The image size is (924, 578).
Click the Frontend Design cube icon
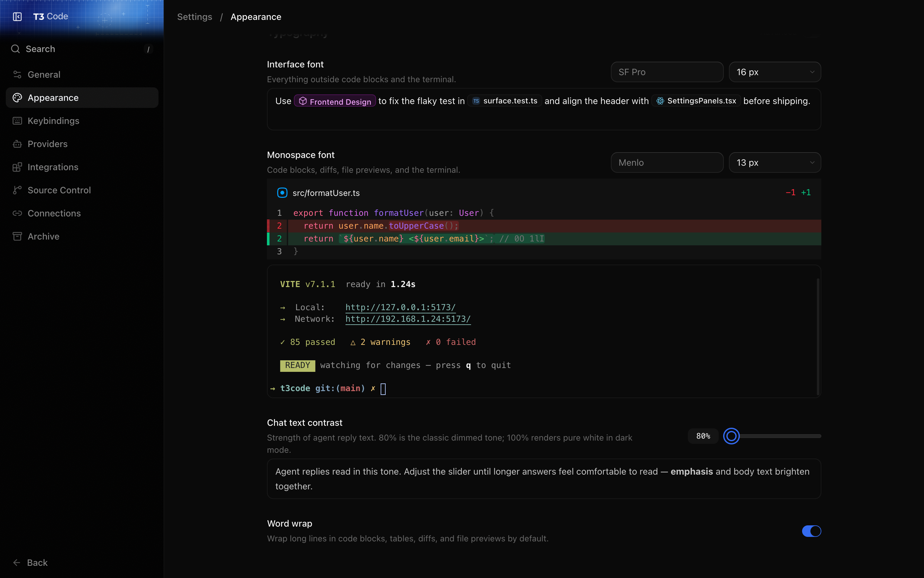click(x=303, y=101)
